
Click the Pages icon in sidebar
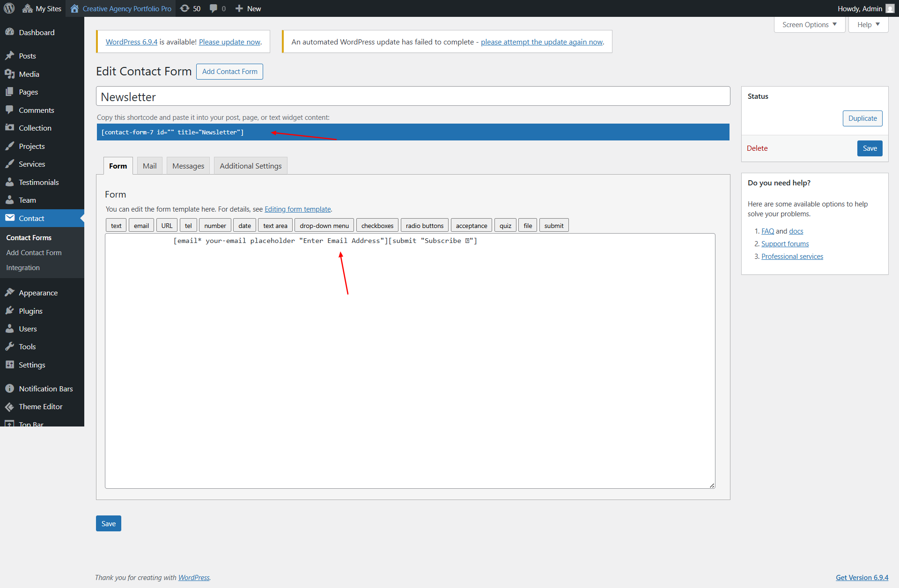click(9, 92)
